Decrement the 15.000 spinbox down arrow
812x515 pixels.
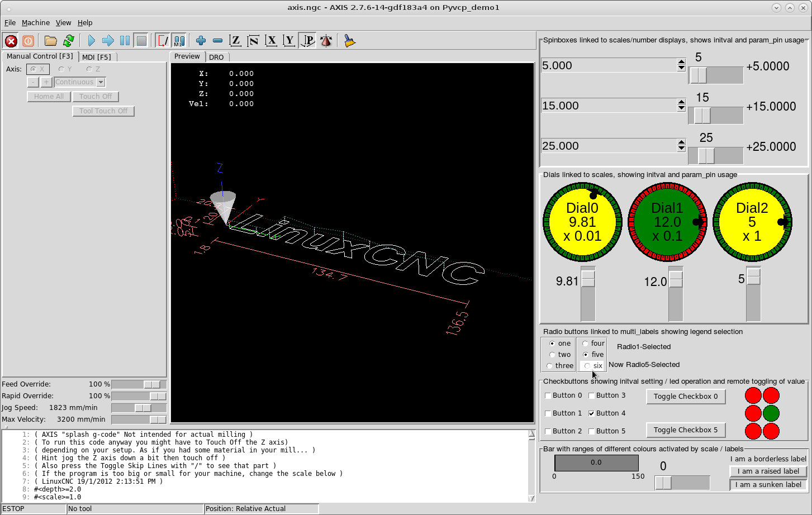pyautogui.click(x=681, y=109)
